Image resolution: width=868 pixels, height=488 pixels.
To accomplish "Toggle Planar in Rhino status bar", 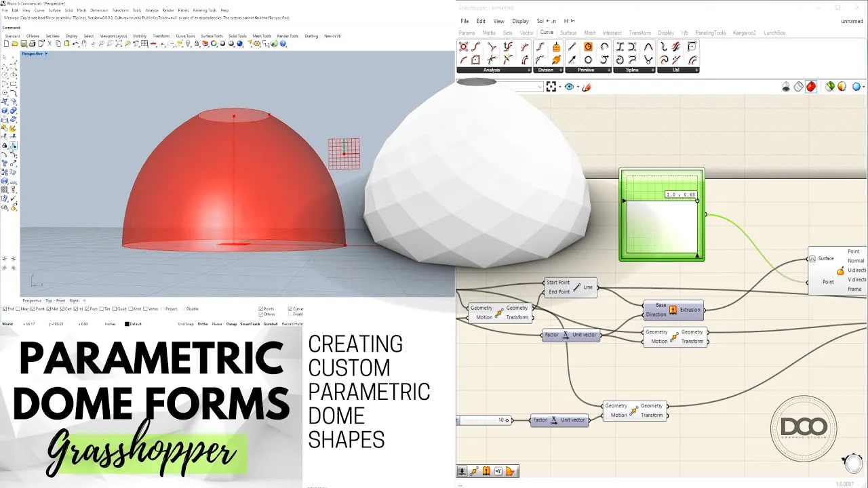I will (x=217, y=324).
